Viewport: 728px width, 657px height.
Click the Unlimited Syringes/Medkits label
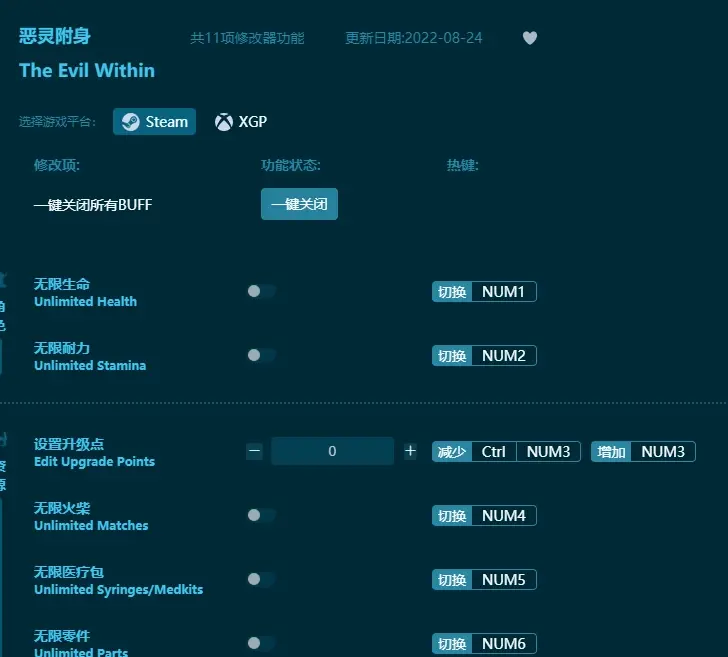tap(118, 590)
